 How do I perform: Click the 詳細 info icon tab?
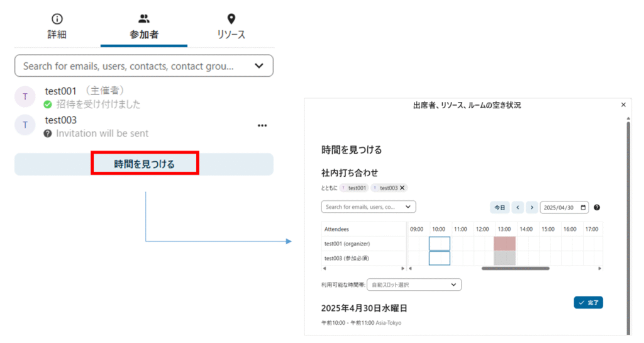coord(57,27)
